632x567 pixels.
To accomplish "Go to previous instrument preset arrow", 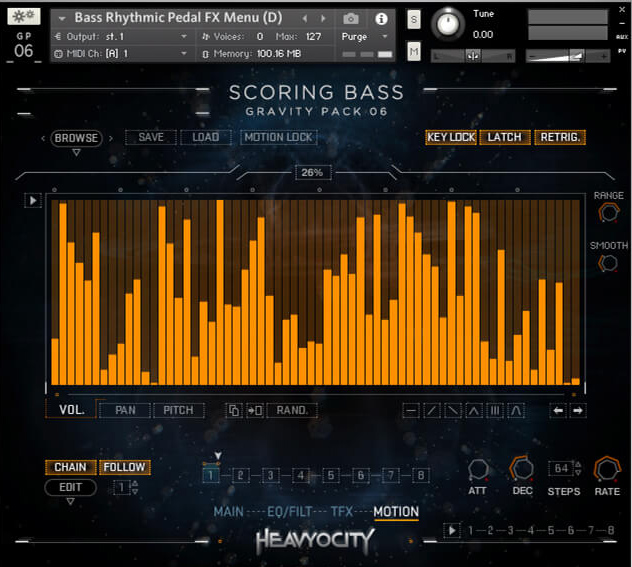I will pos(305,19).
